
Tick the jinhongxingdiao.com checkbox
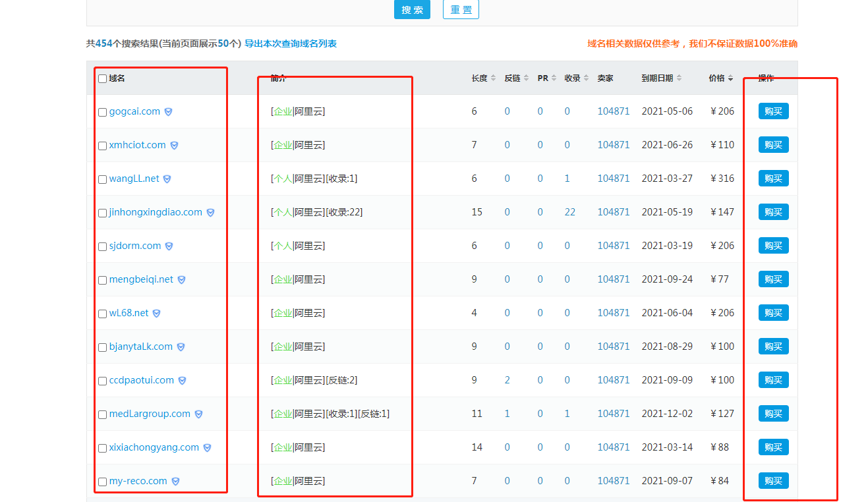[102, 213]
